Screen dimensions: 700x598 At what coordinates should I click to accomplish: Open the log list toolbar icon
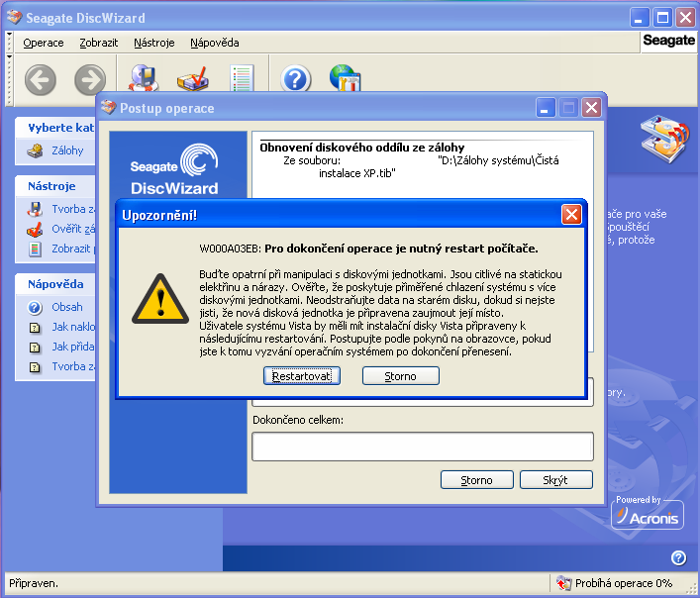(242, 78)
